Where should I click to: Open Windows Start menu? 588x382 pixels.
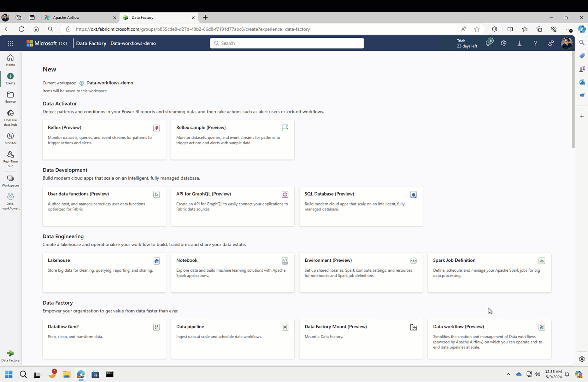pyautogui.click(x=9, y=374)
